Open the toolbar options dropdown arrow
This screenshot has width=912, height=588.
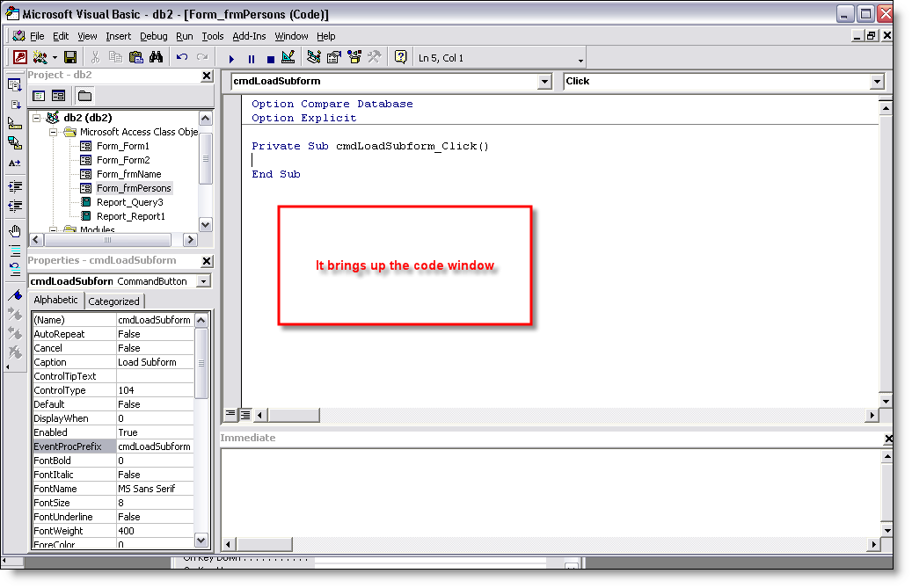(x=580, y=61)
